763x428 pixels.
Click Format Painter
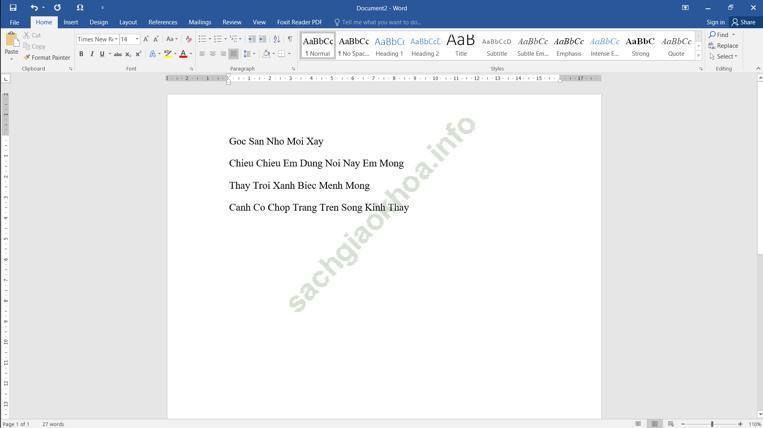[x=47, y=57]
